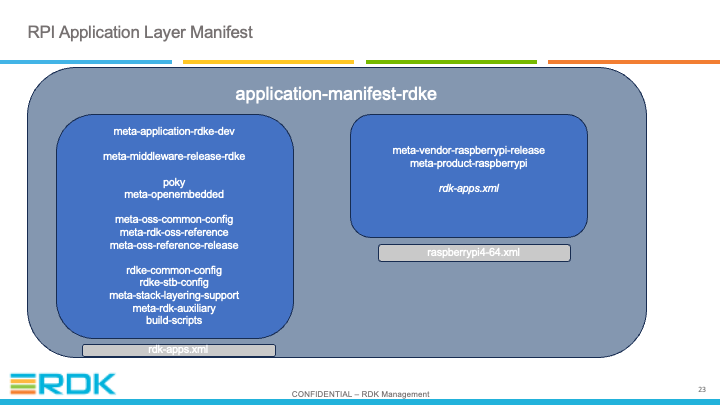This screenshot has height=405, width=720.
Task: Select 'rdke-stb-config' text
Action: (x=174, y=282)
